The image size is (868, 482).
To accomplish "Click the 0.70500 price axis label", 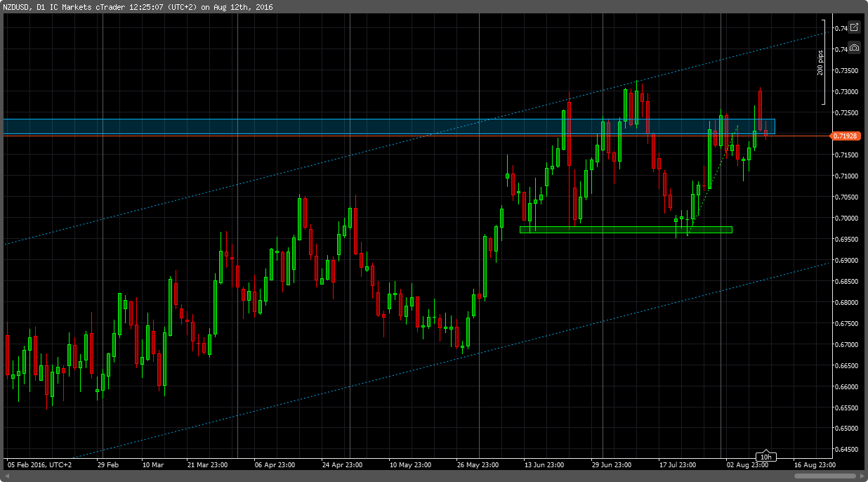I will [846, 197].
